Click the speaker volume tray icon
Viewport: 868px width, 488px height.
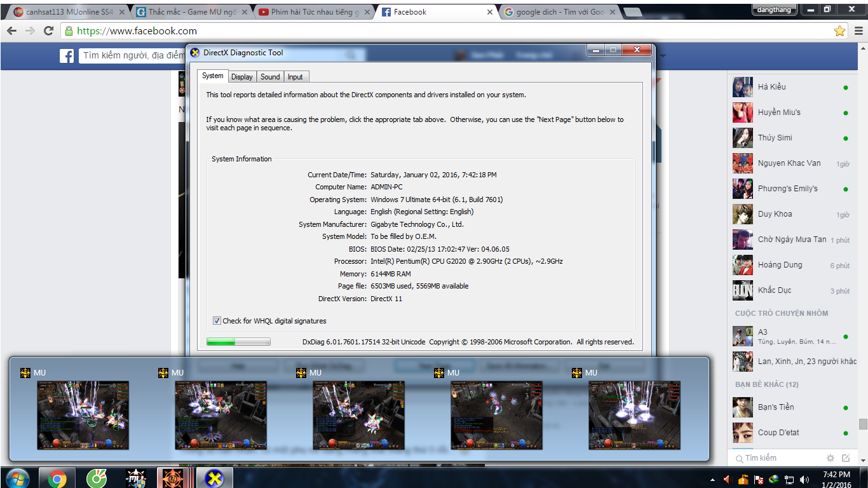(x=804, y=480)
